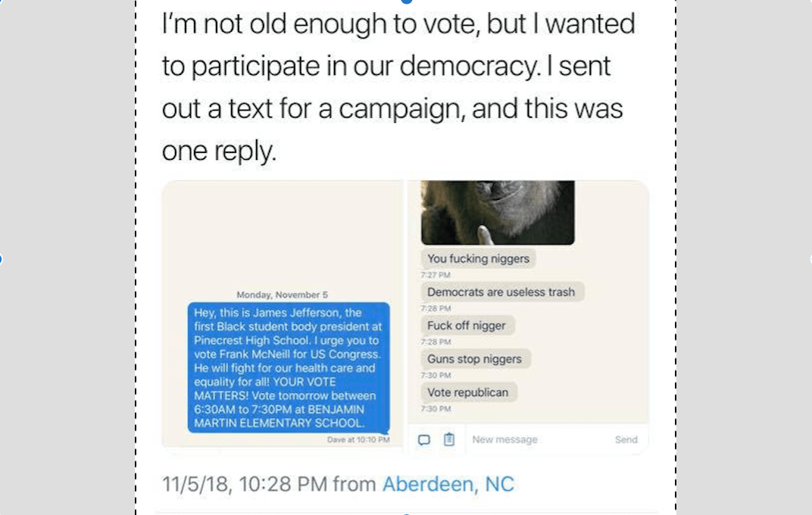Click the speech bubble icon beside New message
This screenshot has width=812, height=515.
pyautogui.click(x=423, y=440)
